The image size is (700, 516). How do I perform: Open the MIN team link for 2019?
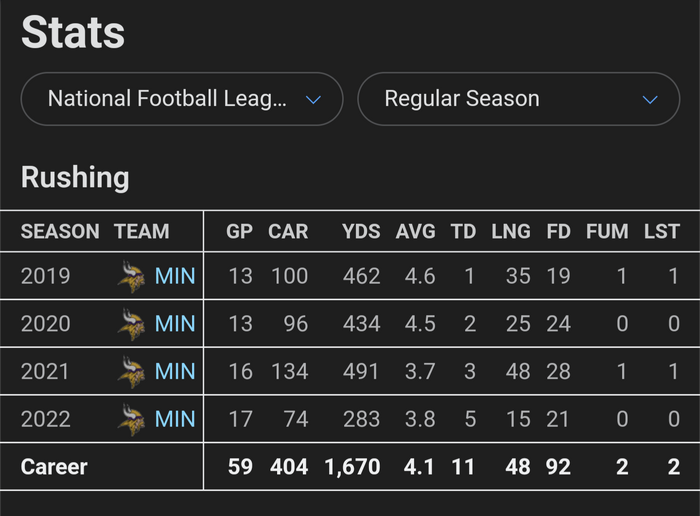[x=175, y=275]
